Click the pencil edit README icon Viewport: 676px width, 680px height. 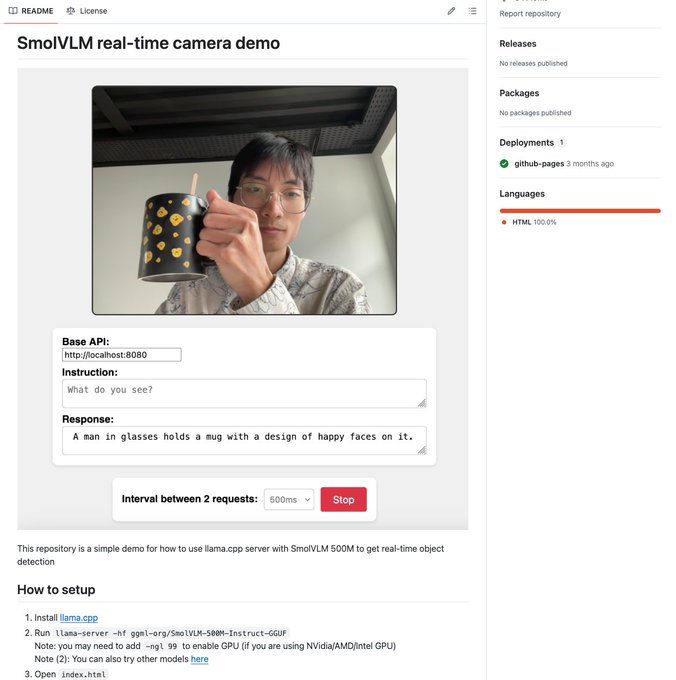click(x=451, y=11)
